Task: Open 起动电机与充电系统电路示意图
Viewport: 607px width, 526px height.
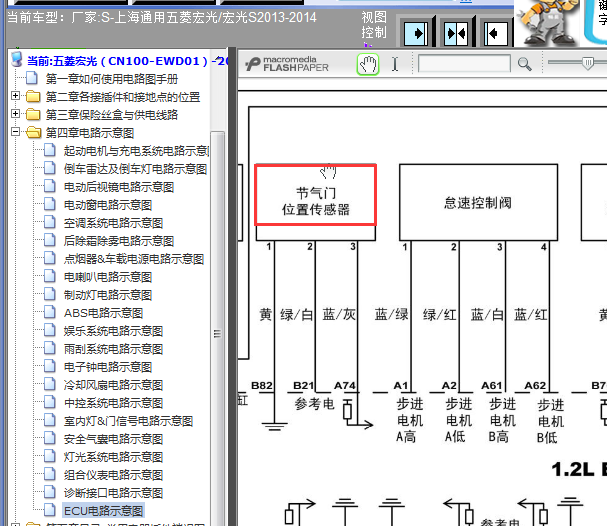Action: (136, 151)
